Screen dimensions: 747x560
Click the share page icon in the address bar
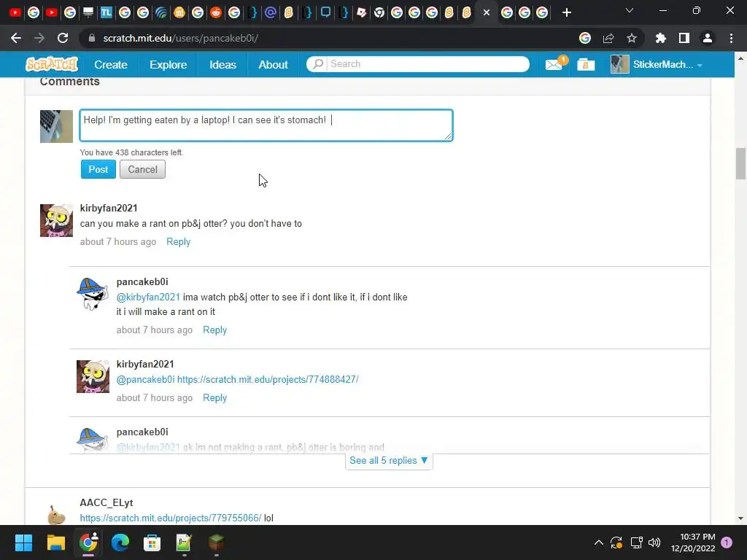click(608, 38)
